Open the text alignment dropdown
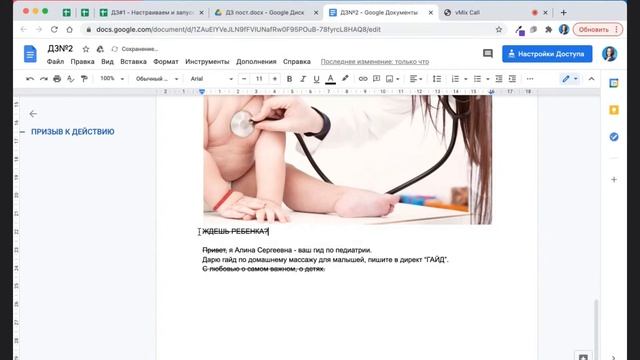The width and height of the screenshot is (640, 360). (416, 79)
